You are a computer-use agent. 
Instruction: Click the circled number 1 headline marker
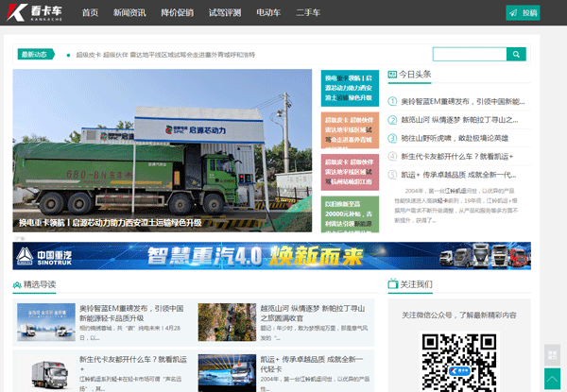[392, 101]
